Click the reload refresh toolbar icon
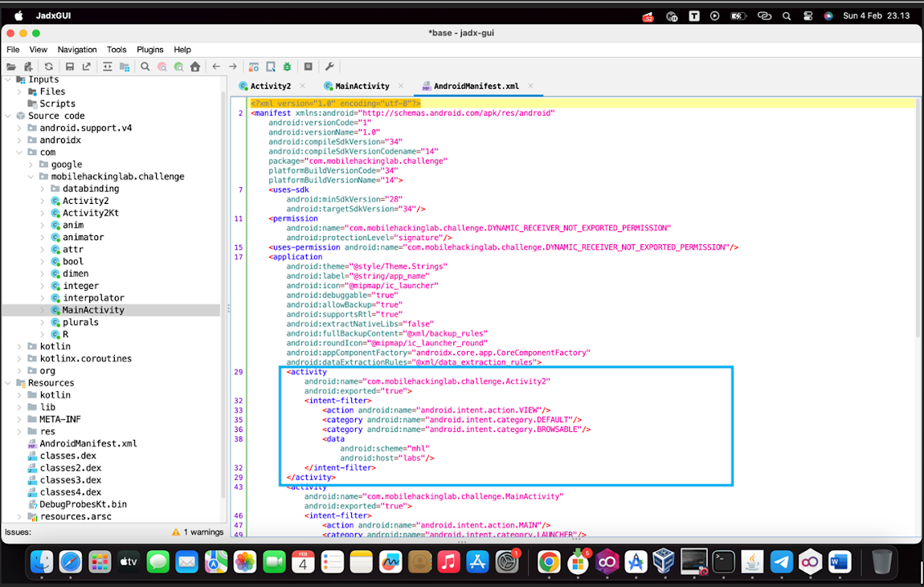The height and width of the screenshot is (587, 924). [49, 67]
